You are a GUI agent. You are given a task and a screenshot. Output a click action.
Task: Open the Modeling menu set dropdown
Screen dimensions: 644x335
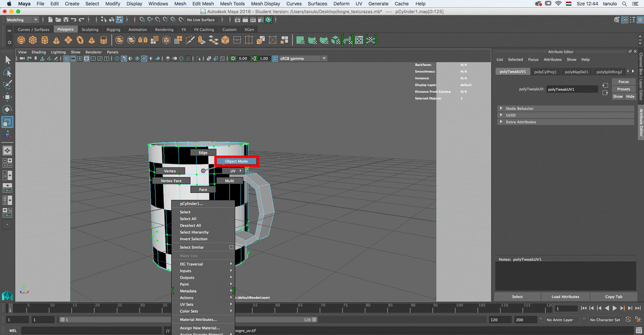click(x=22, y=20)
